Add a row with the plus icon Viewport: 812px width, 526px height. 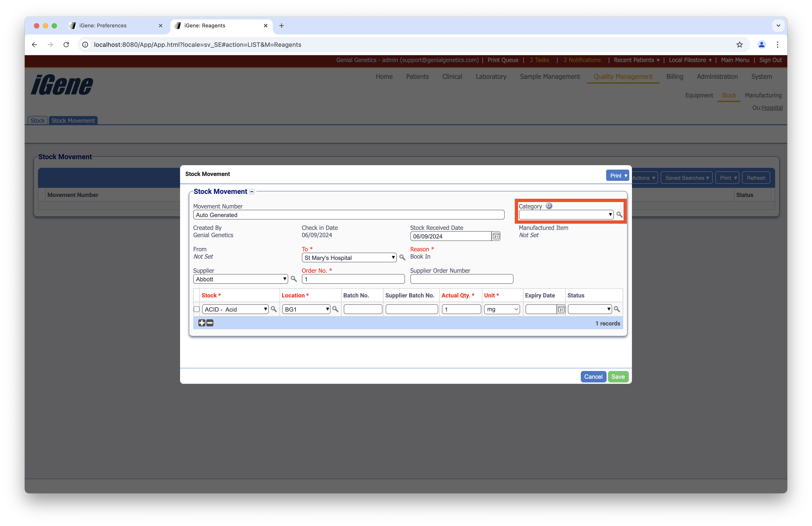[x=202, y=323]
